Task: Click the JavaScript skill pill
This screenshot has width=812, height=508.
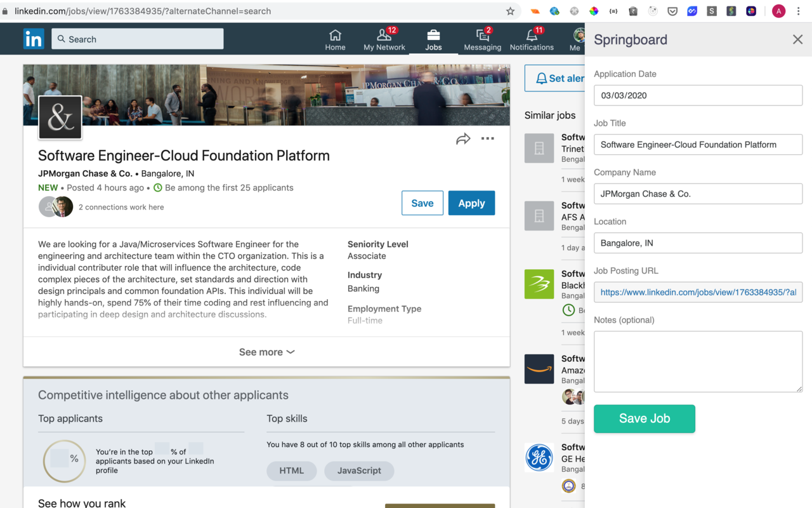Action: coord(359,471)
